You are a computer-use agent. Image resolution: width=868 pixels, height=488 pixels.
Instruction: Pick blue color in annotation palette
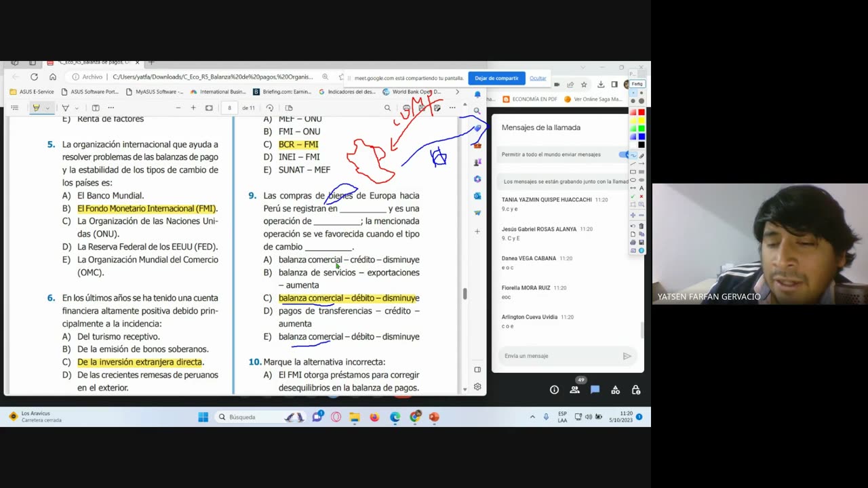[642, 137]
